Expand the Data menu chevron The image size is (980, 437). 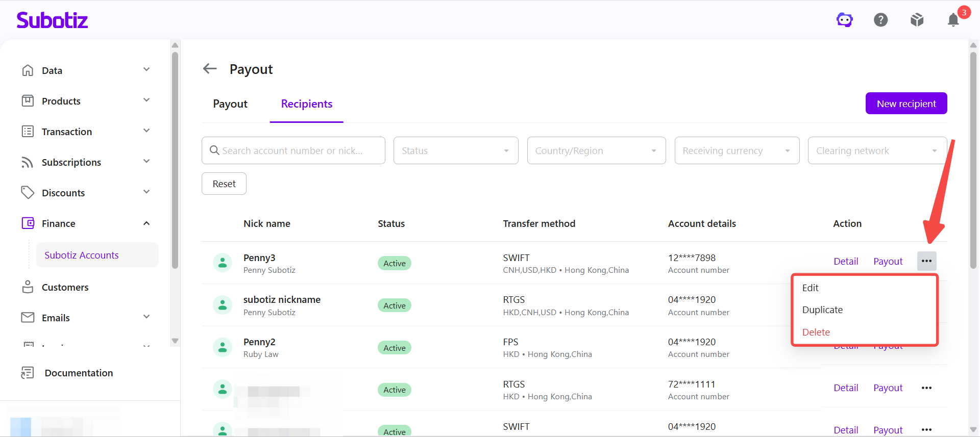[x=146, y=69]
